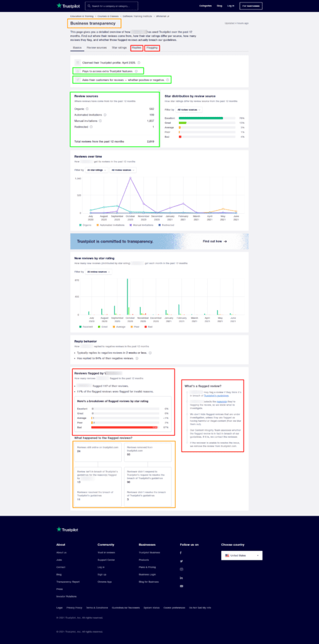Screen dimensions: 319x644
Task: Toggle Manual invitations series in chart legend
Action: pyautogui.click(x=142, y=225)
